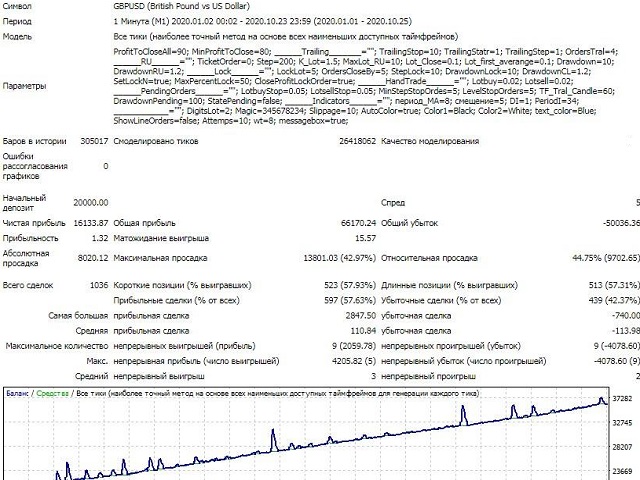The height and width of the screenshot is (480, 640).
Task: Click the Короткие позиции (% выигравших) label
Action: point(182,286)
